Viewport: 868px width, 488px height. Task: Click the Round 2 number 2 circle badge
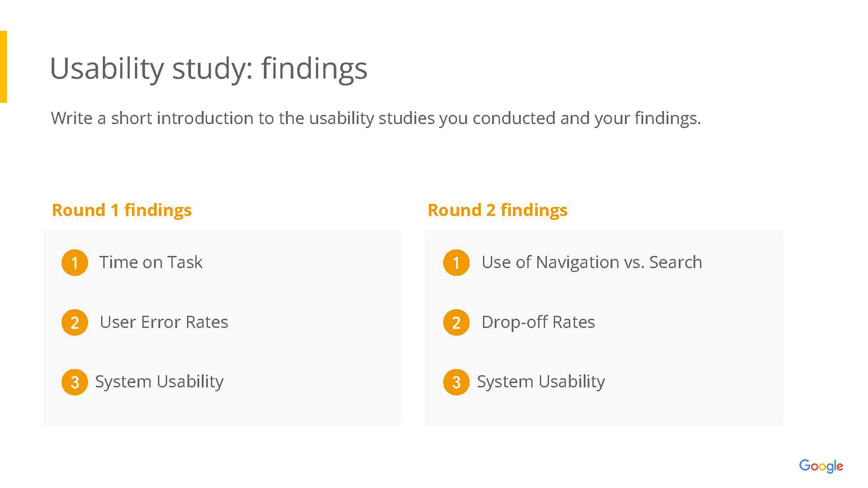(x=456, y=322)
